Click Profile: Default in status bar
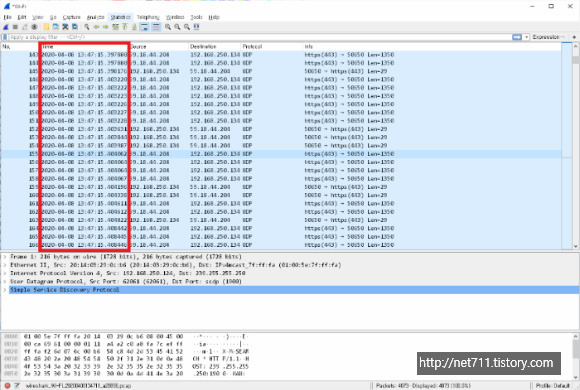Screen dimensions: 580x390 pos(553,386)
